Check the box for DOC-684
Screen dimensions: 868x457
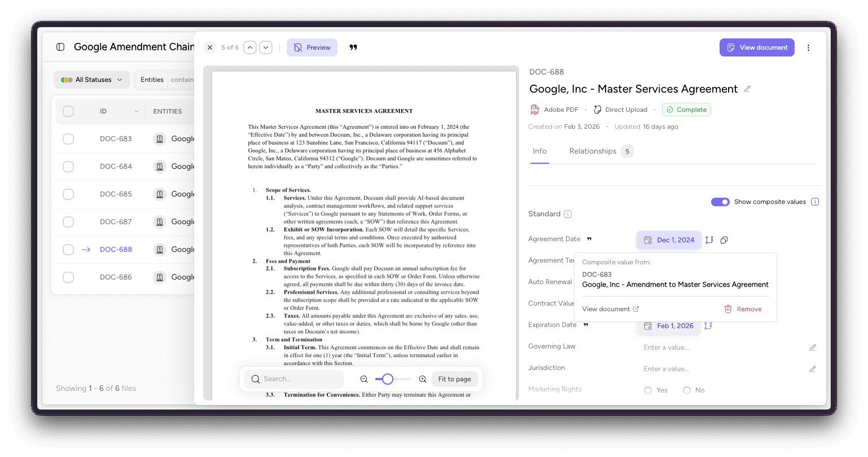coord(68,166)
